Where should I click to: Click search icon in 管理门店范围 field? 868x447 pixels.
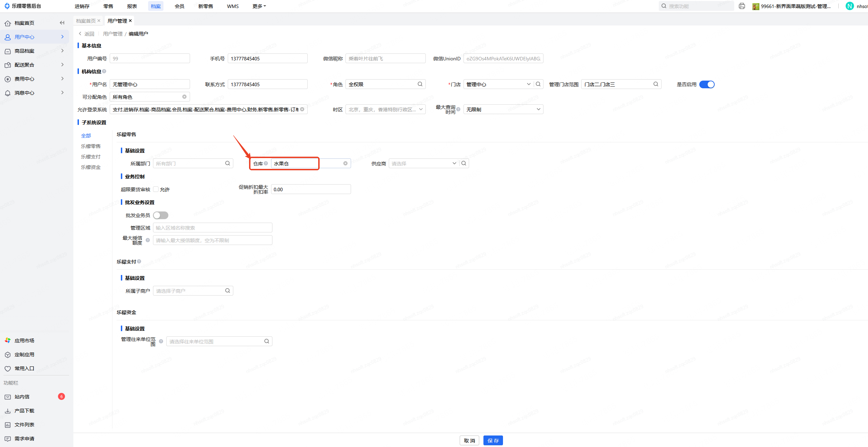click(656, 84)
